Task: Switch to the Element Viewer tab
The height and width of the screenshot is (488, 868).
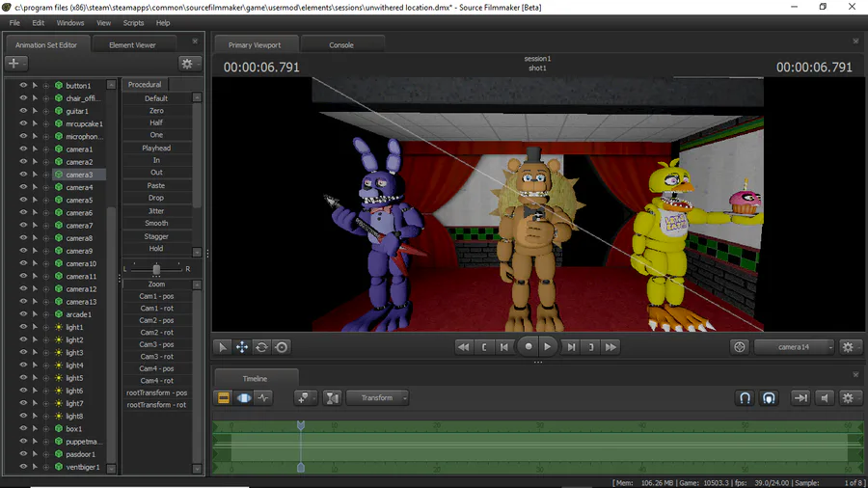Action: pyautogui.click(x=133, y=44)
